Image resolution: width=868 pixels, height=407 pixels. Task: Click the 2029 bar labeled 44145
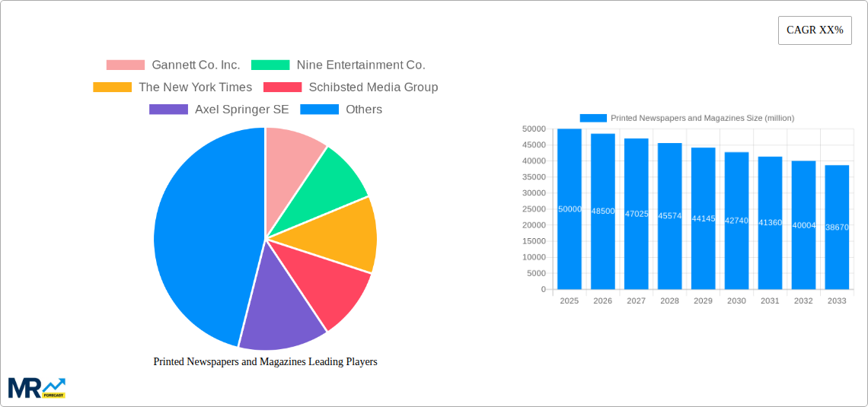pos(703,218)
